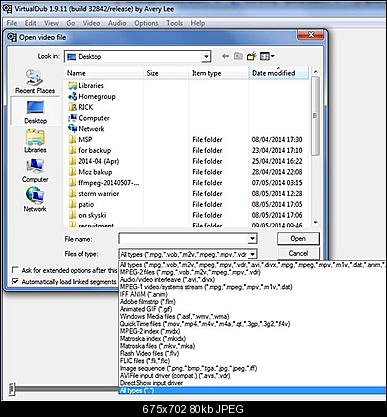387x417 pixels.
Task: Sort by Item type column header
Action: (x=219, y=73)
